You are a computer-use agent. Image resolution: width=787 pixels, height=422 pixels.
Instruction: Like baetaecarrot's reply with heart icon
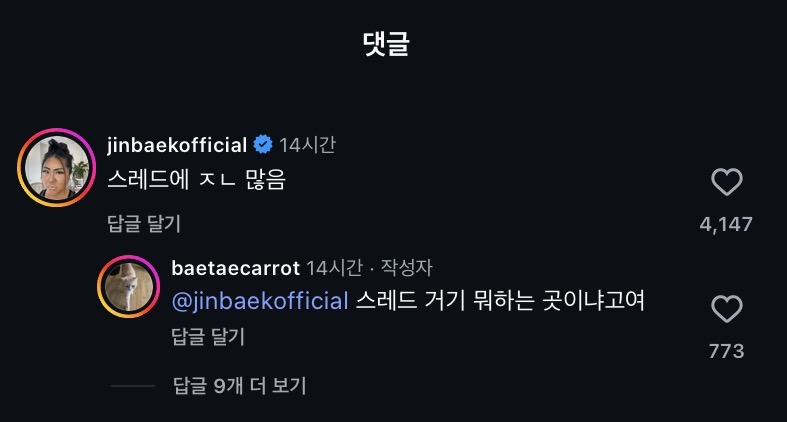pyautogui.click(x=726, y=309)
